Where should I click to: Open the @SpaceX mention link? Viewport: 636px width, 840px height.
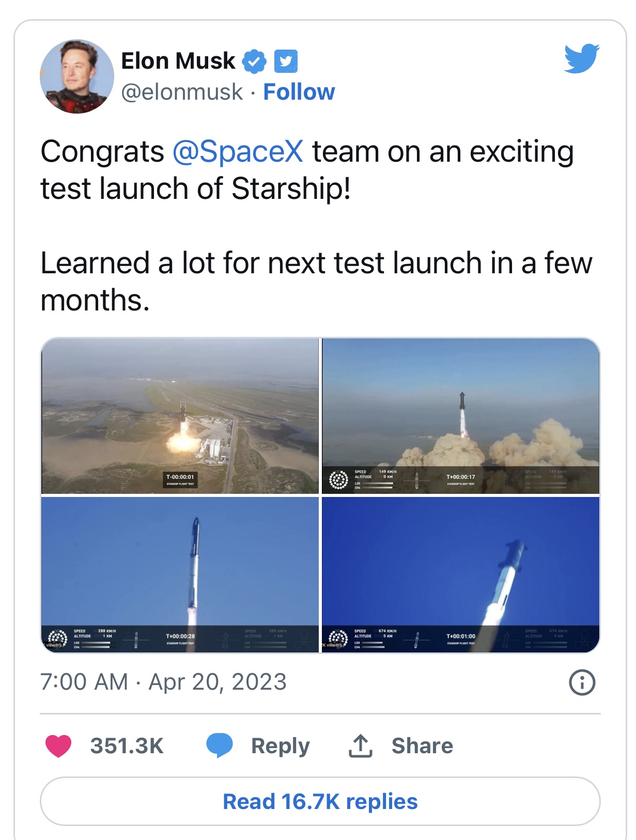pyautogui.click(x=238, y=152)
